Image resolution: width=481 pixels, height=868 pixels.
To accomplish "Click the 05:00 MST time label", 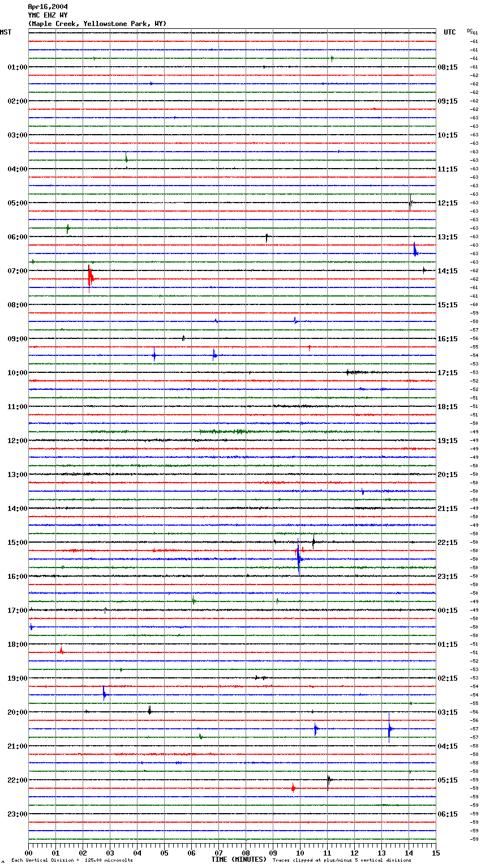I will [x=17, y=203].
